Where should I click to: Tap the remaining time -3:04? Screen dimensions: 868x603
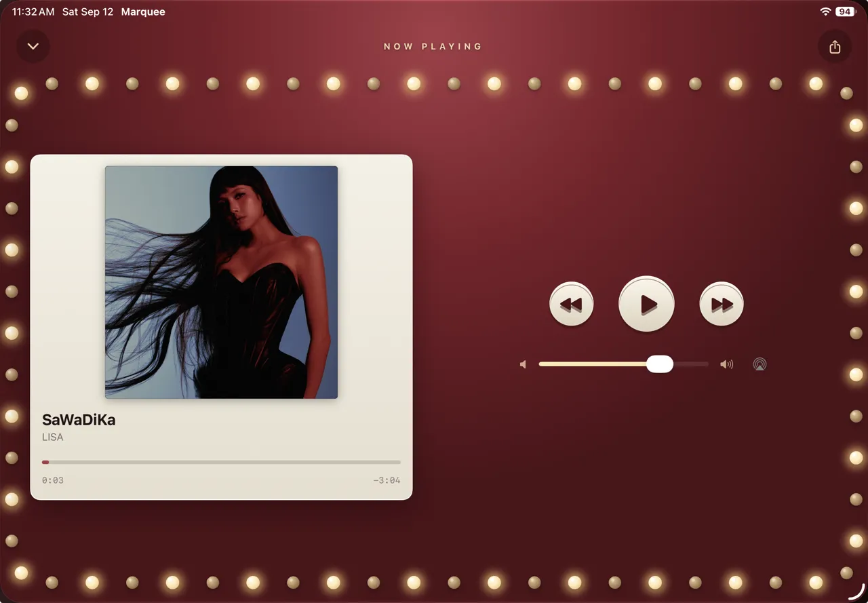click(387, 480)
